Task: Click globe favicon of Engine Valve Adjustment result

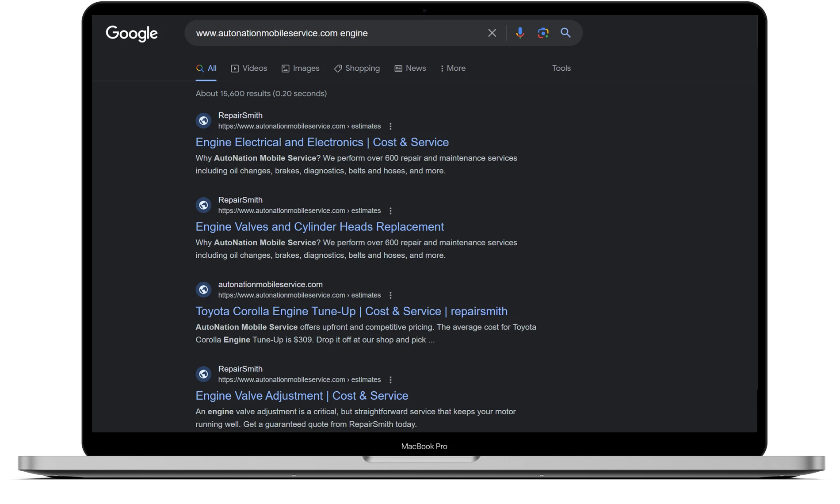Action: coord(204,374)
